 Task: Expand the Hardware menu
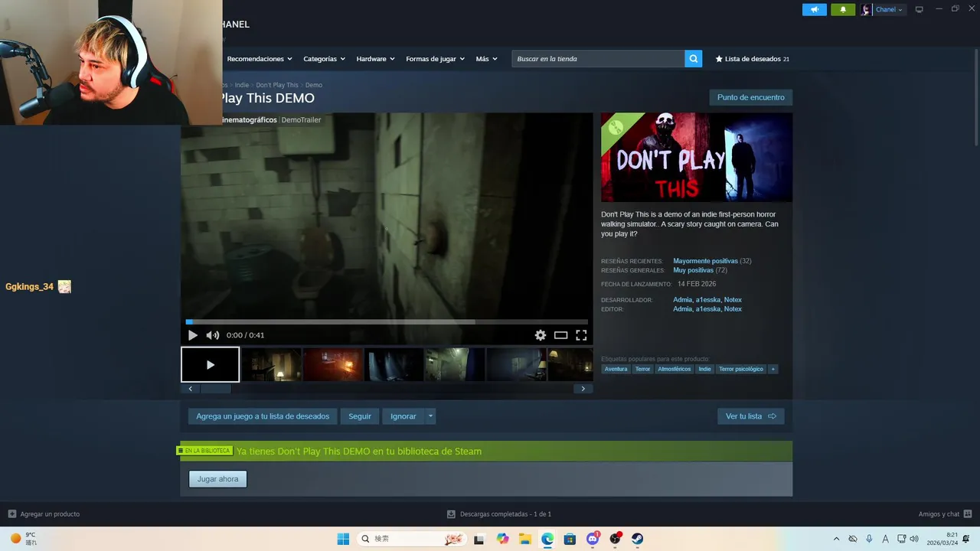(x=375, y=59)
